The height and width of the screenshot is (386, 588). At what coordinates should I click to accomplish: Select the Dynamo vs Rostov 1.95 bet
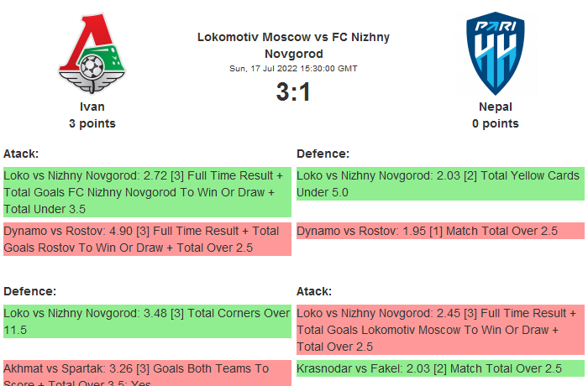tap(440, 231)
